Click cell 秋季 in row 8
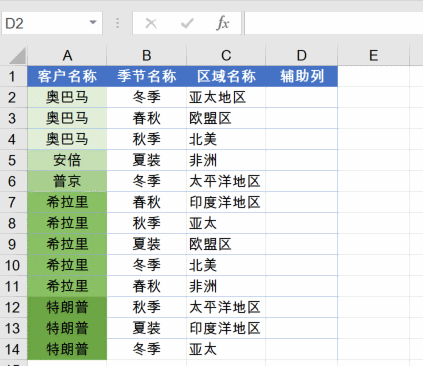 click(146, 223)
